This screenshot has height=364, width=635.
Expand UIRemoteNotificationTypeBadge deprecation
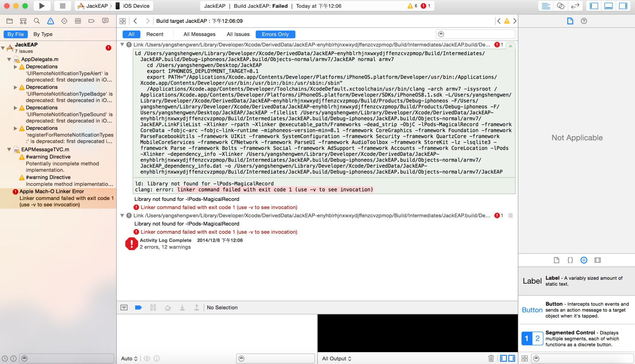pos(16,87)
